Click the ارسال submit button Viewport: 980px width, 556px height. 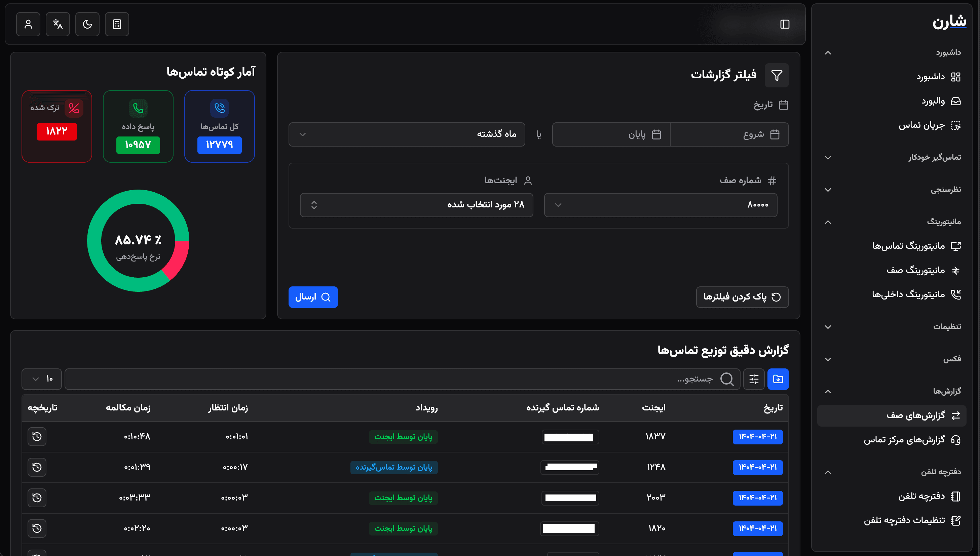(313, 297)
